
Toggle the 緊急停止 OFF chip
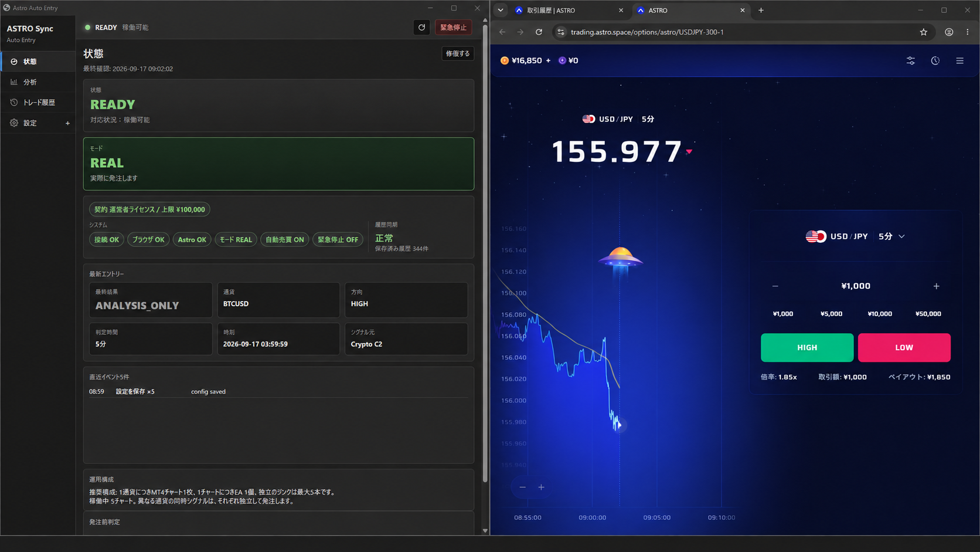338,239
